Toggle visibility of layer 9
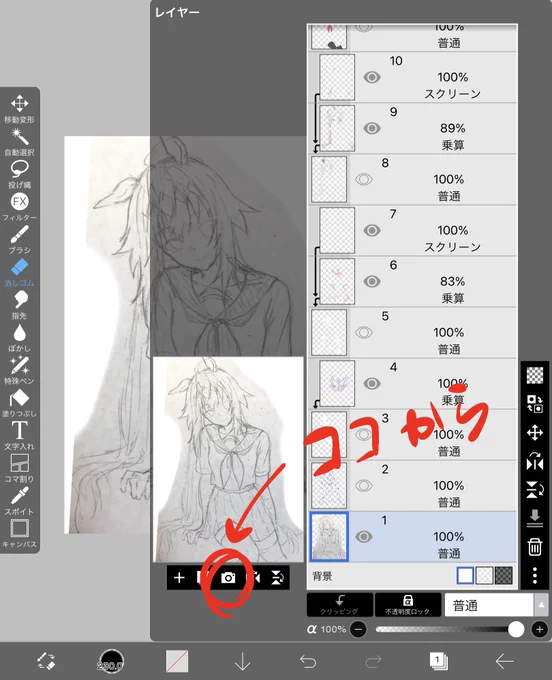The image size is (552, 680). pyautogui.click(x=372, y=128)
